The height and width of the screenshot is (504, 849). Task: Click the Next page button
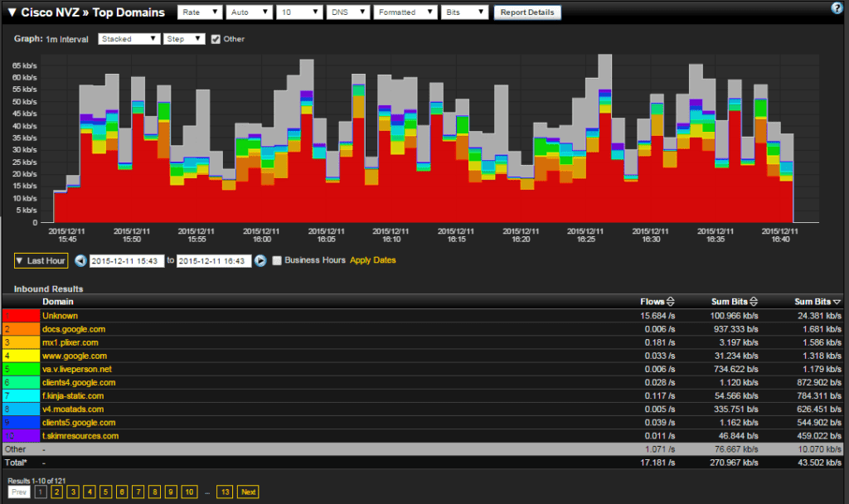pyautogui.click(x=248, y=492)
